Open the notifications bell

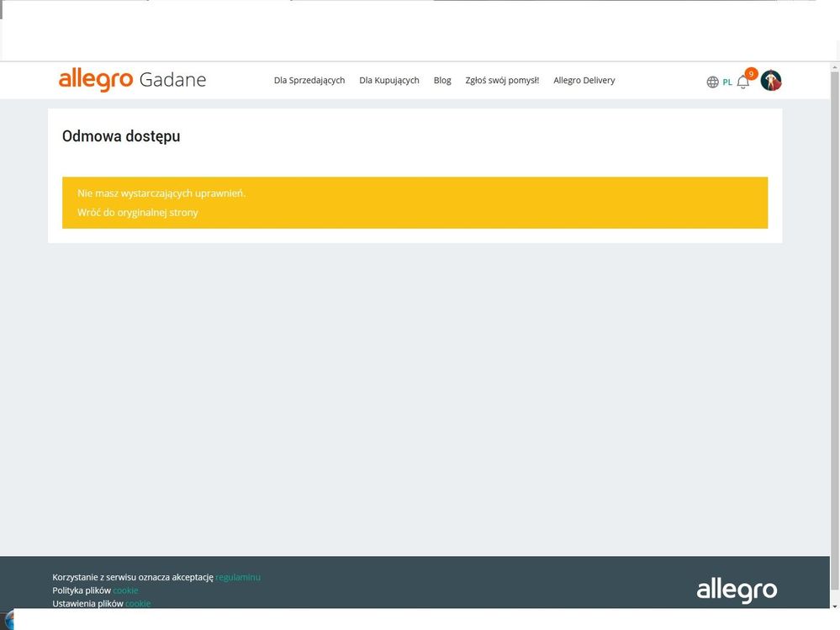point(742,82)
